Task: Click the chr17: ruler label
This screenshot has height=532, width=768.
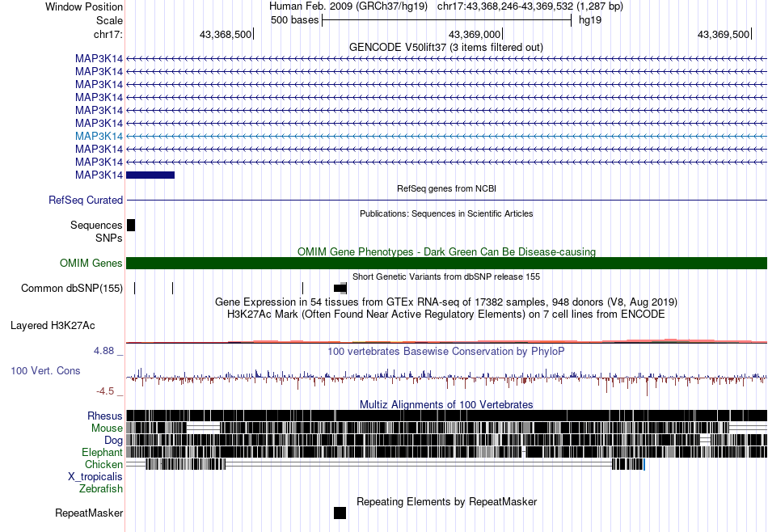Action: (x=108, y=34)
